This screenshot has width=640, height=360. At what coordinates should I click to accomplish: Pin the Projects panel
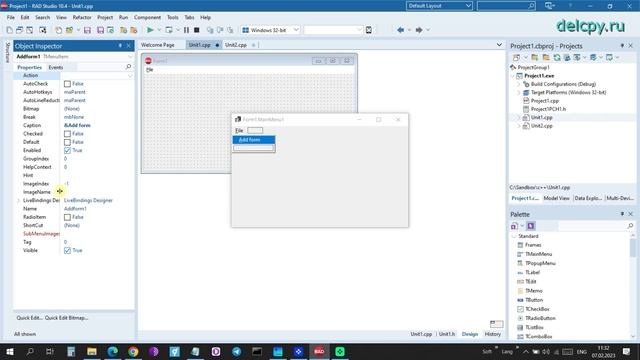pos(622,46)
